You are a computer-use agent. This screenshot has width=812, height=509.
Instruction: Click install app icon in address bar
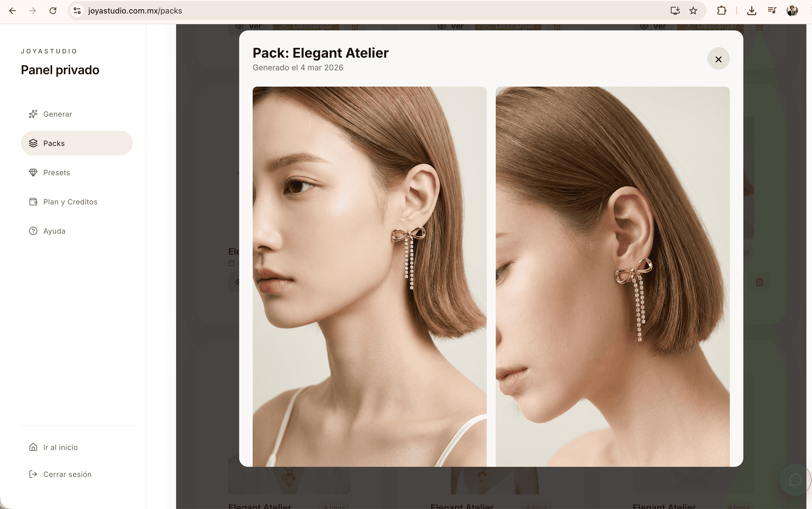coord(675,11)
